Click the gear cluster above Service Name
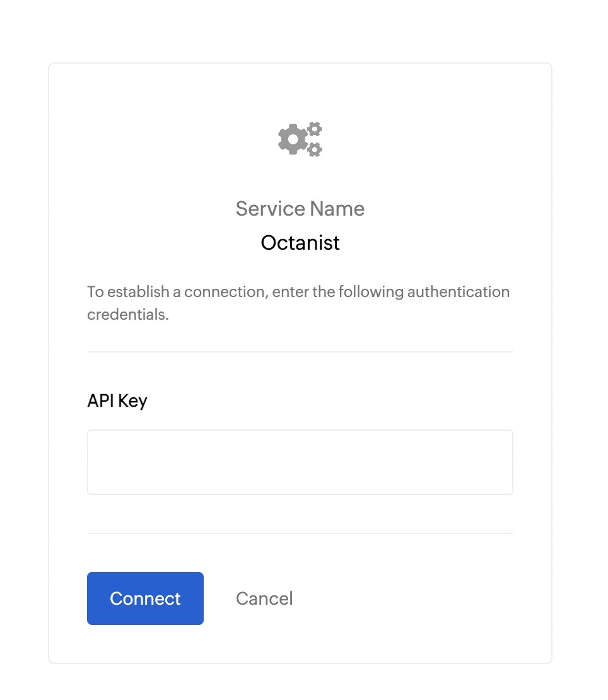Viewport: 608px width, 700px height. click(x=300, y=139)
